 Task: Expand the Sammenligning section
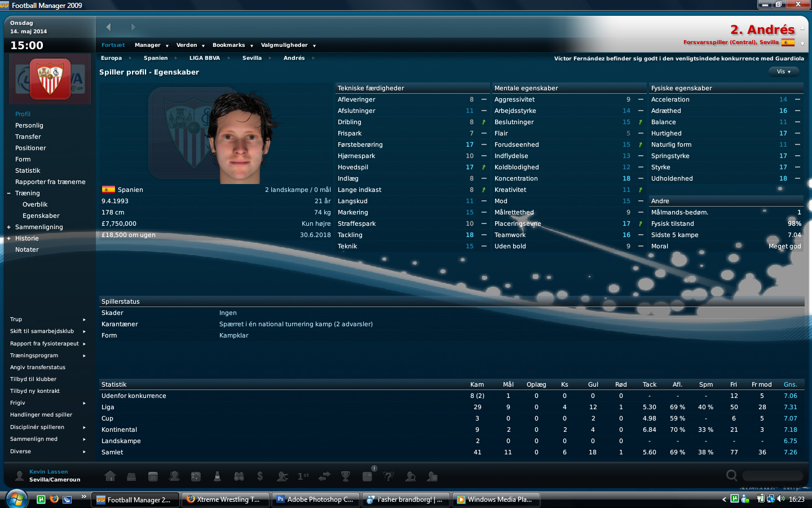pyautogui.click(x=8, y=227)
